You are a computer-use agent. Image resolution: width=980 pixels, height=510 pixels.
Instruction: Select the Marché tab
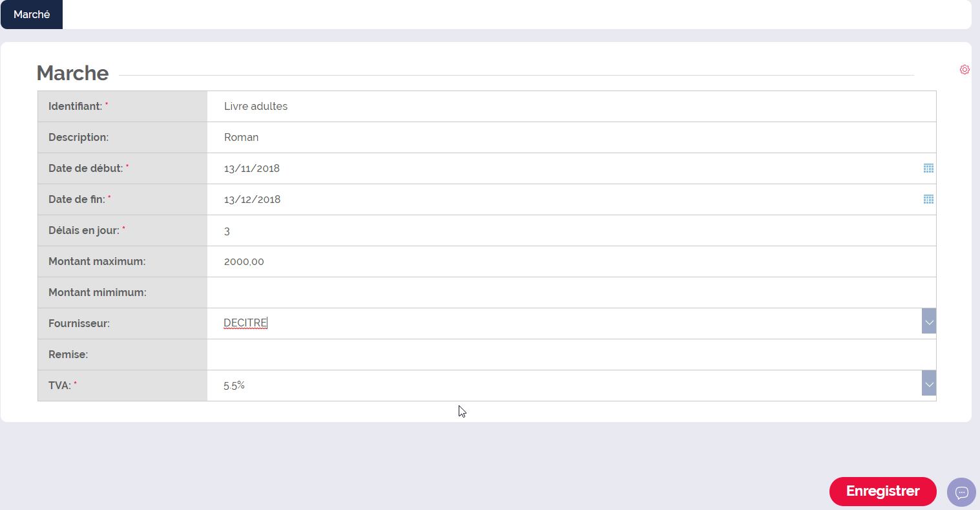tap(32, 14)
